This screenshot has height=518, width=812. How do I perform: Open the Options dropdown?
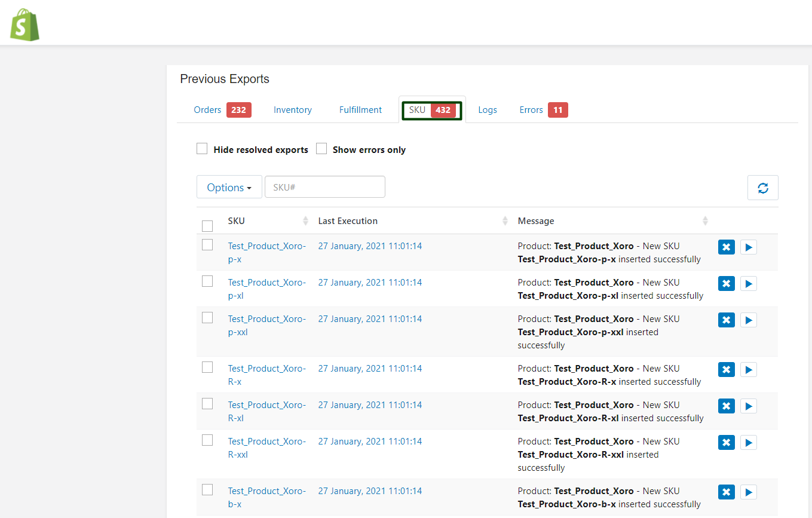[229, 187]
